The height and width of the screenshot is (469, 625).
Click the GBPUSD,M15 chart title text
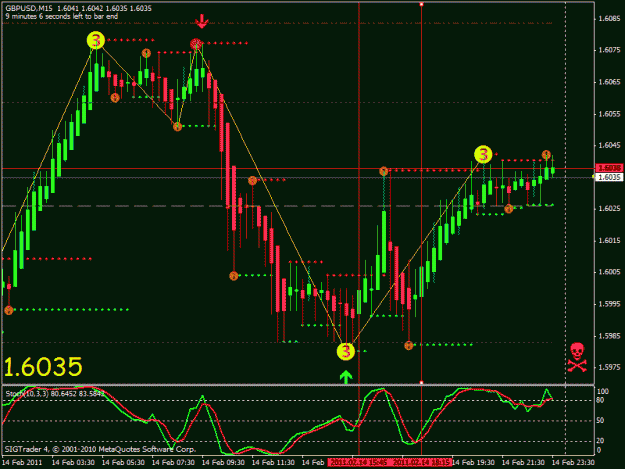(29, 8)
